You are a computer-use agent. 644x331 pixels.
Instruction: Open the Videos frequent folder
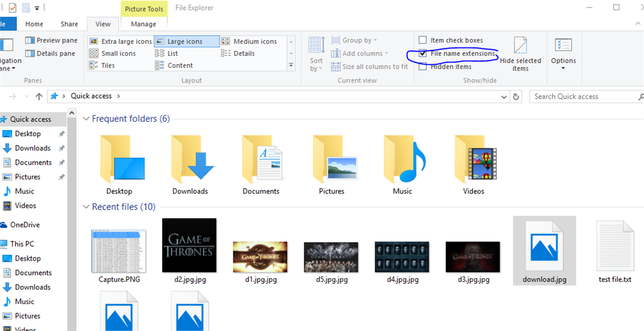point(474,165)
